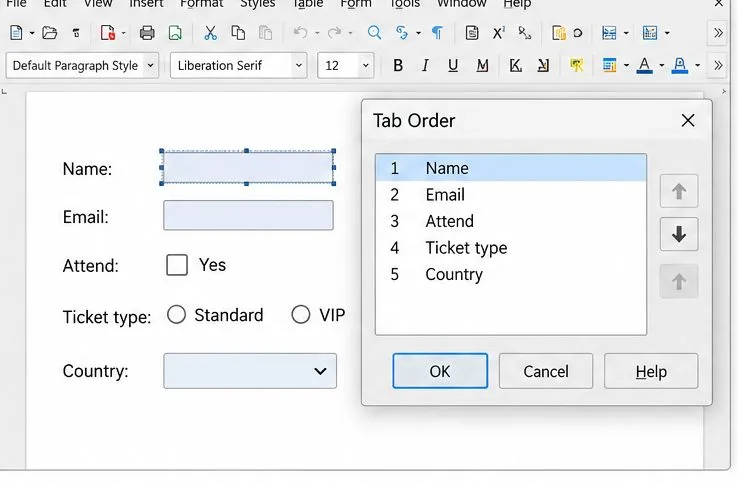Click into the Email text field
Viewport: 738px width, 482px height.
(x=249, y=216)
